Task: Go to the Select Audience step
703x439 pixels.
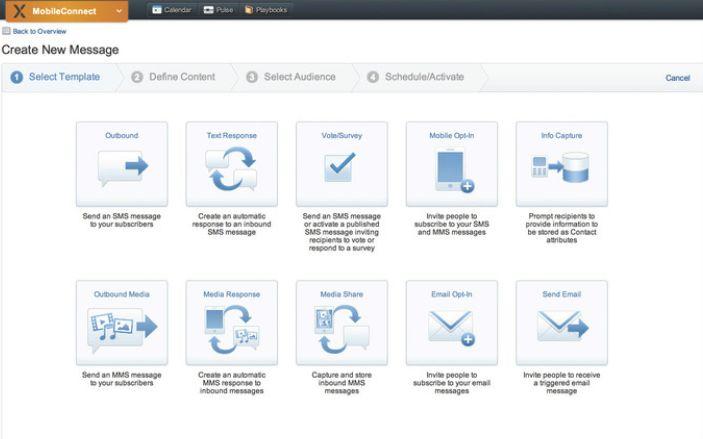Action: [x=291, y=77]
